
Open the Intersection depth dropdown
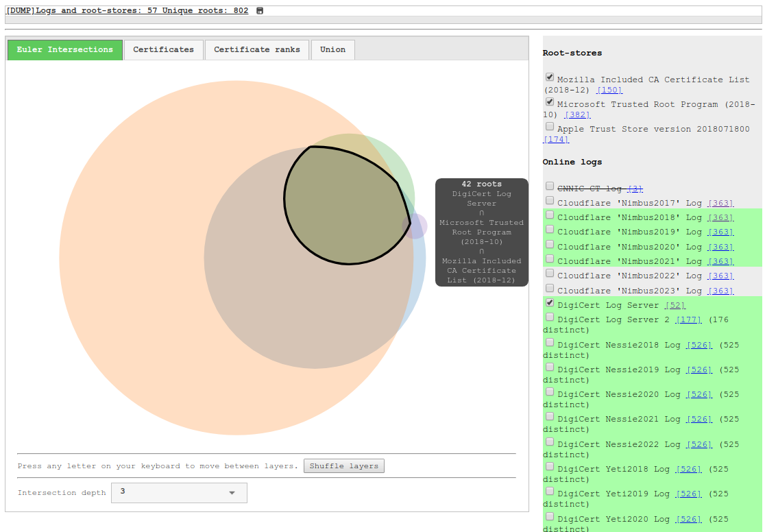click(x=179, y=493)
